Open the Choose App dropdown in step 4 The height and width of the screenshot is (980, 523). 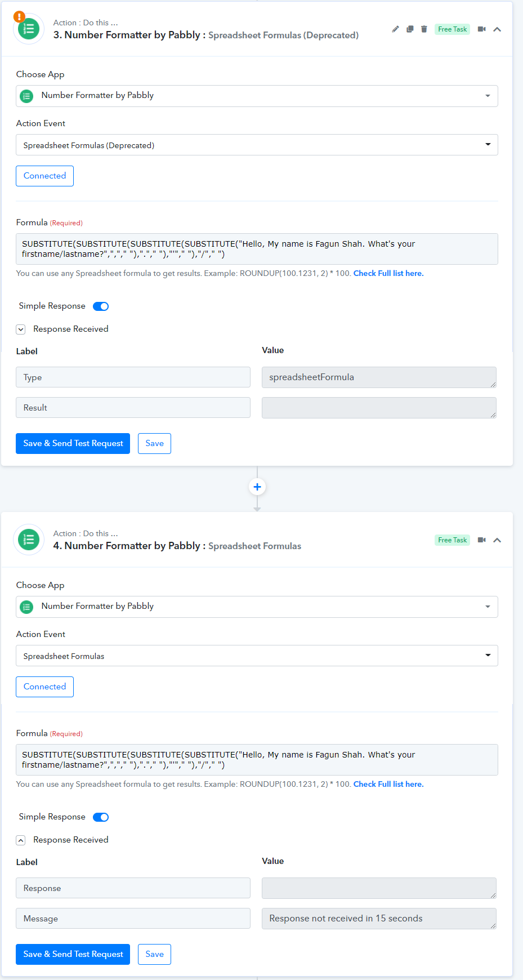257,607
